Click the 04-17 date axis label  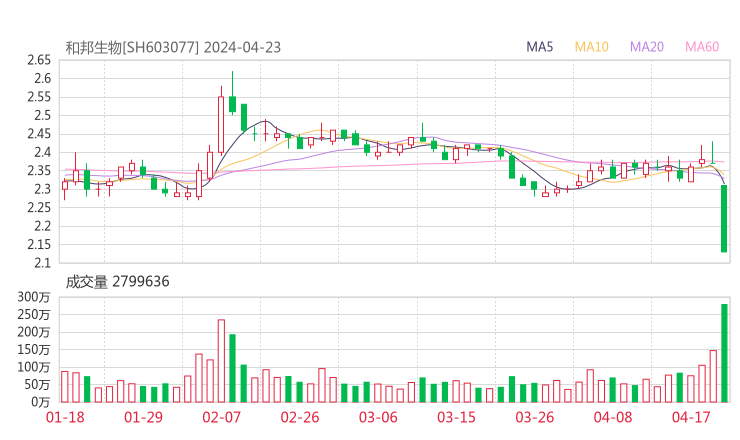coord(691,417)
